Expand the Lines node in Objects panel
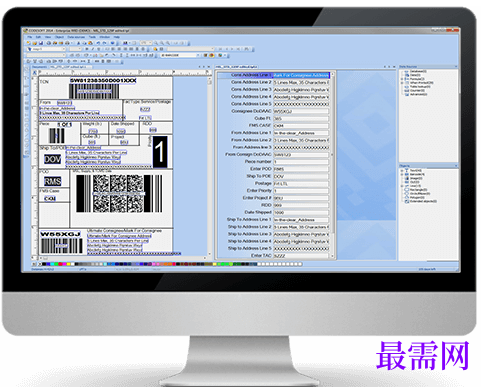The height and width of the screenshot is (387, 488). [402, 186]
